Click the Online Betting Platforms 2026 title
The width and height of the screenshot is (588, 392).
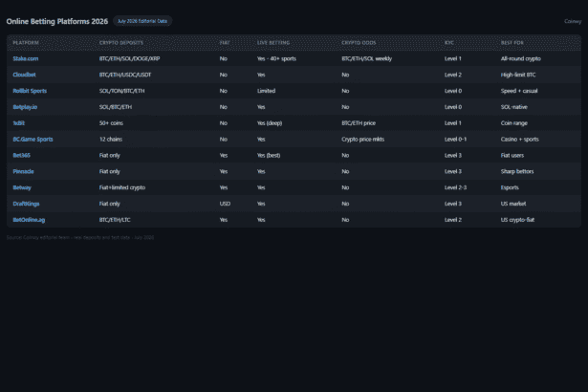coord(57,21)
